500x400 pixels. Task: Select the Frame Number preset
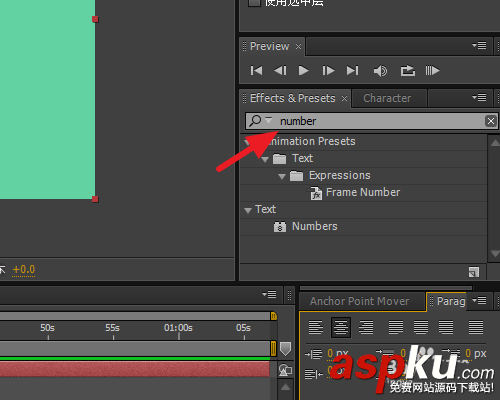(x=363, y=192)
